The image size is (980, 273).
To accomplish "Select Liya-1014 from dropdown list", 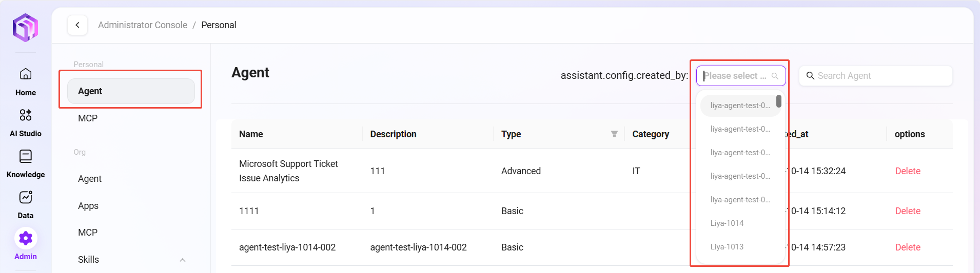I will click(727, 223).
